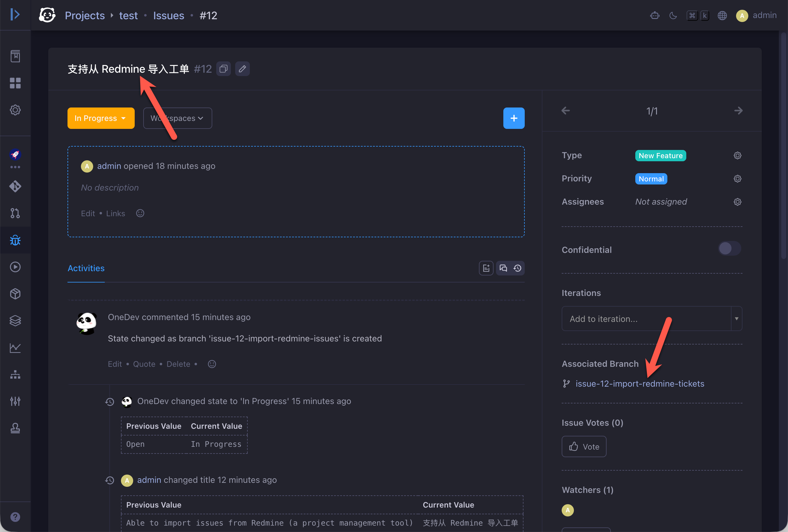This screenshot has width=788, height=532.
Task: Show change history in Activities
Action: tap(517, 268)
